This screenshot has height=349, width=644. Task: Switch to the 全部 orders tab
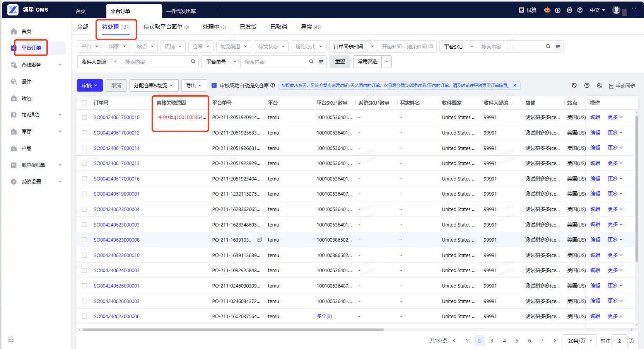(x=83, y=27)
